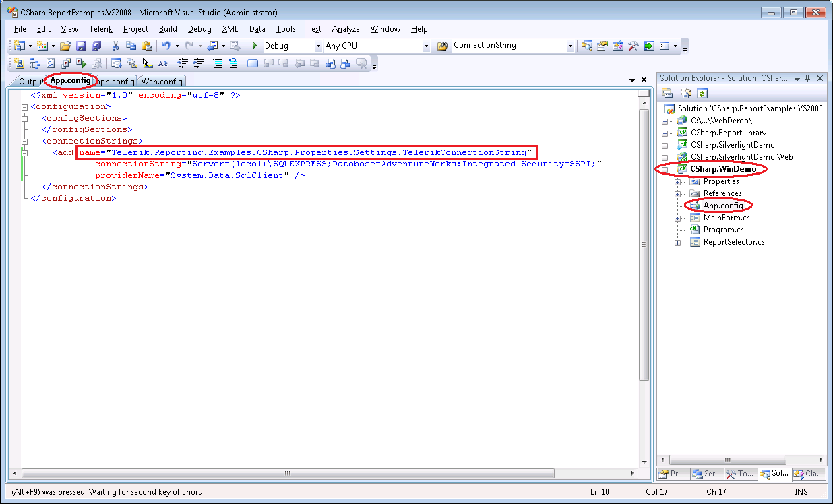Select ReportSelector.cs in Solution Explorer

(x=733, y=242)
